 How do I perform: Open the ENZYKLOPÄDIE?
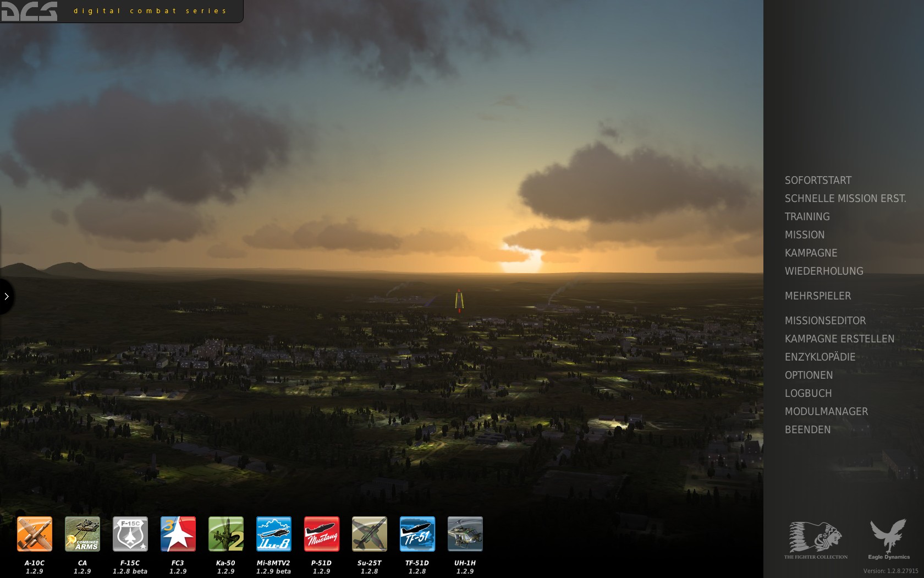click(820, 357)
